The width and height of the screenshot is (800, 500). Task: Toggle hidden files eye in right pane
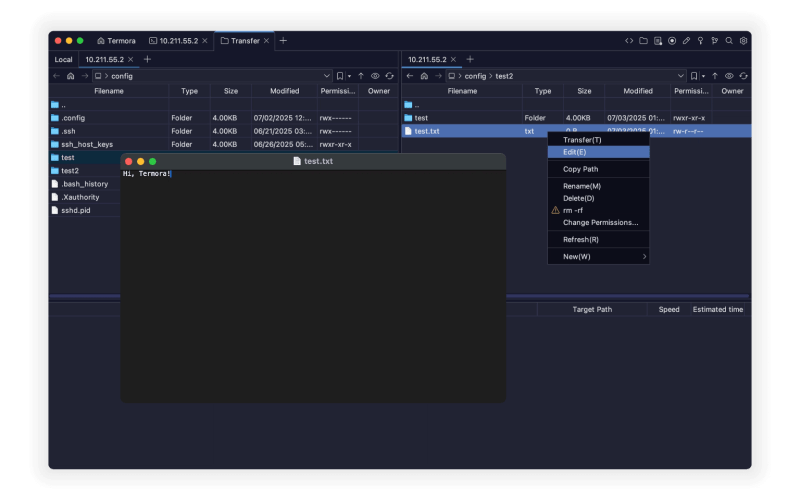[729, 76]
